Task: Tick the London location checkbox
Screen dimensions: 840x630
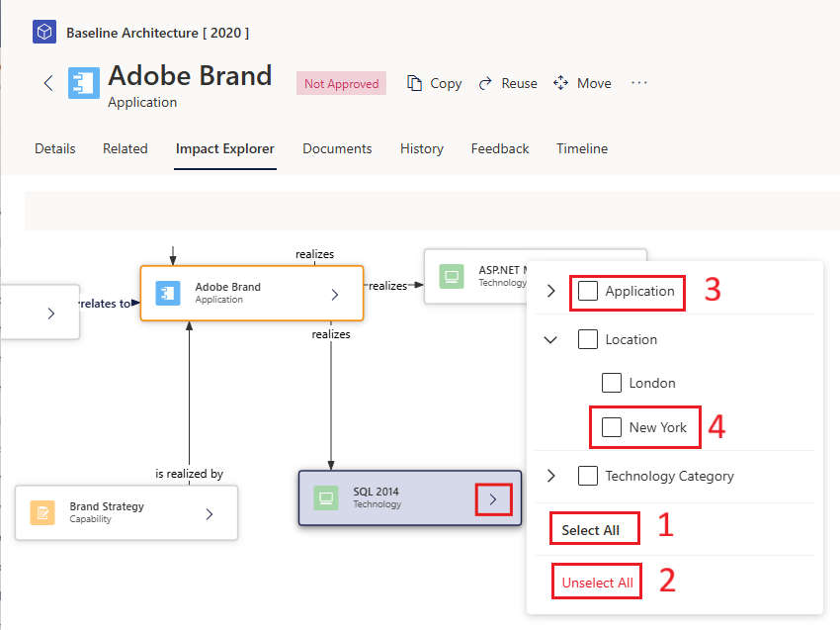Action: (x=612, y=383)
